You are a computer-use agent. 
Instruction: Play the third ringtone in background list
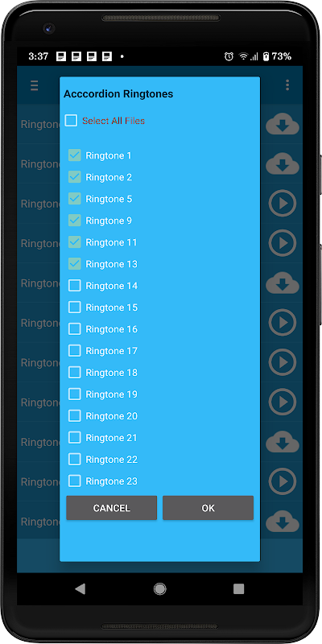point(283,204)
